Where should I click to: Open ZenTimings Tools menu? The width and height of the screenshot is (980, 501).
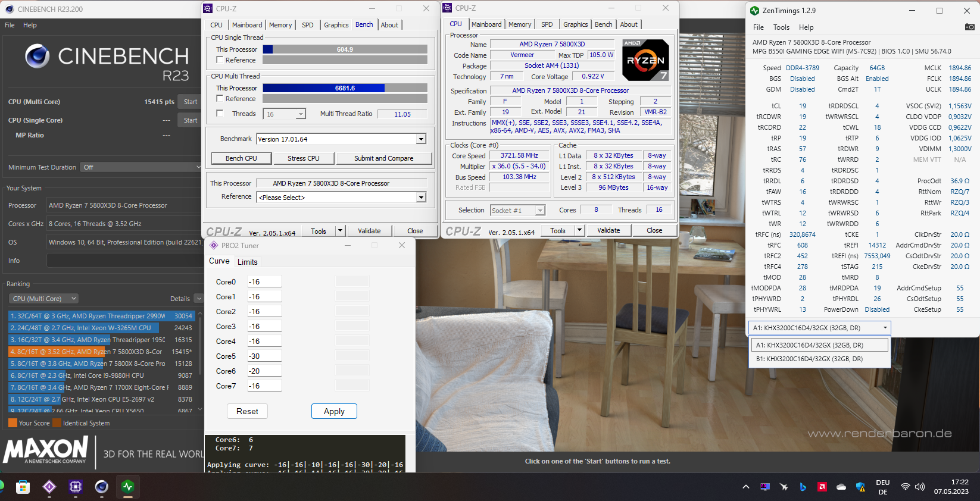point(781,27)
